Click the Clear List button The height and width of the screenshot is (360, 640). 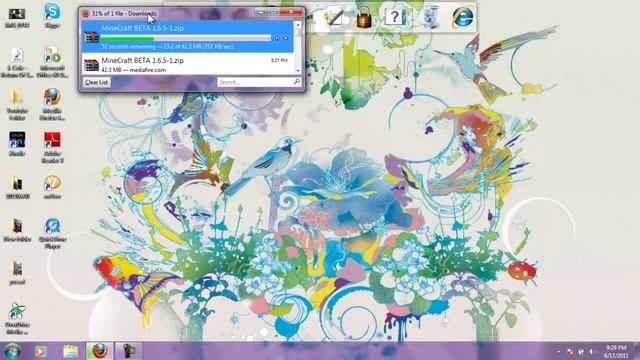click(x=97, y=82)
